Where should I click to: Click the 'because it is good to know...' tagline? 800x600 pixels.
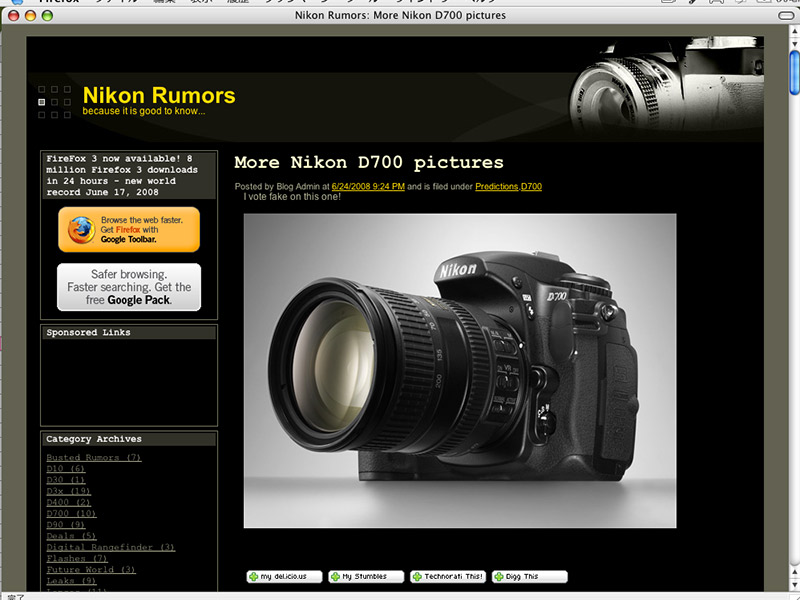coord(144,111)
